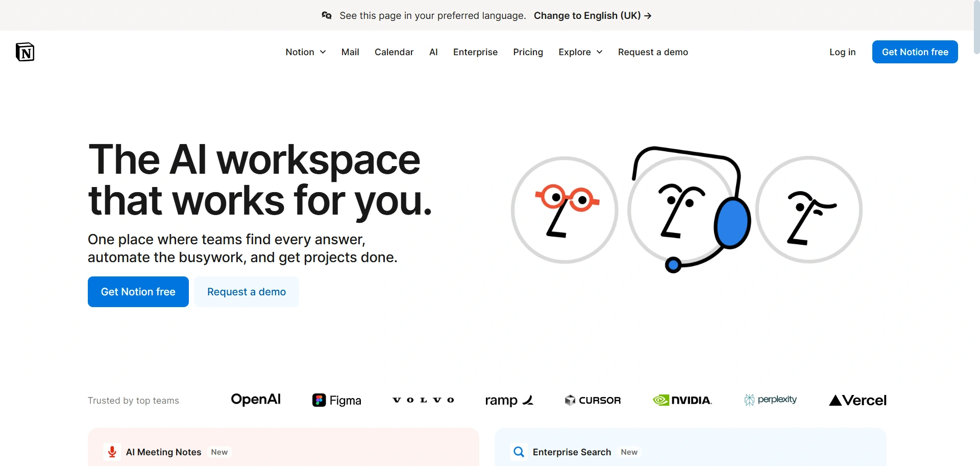Image resolution: width=980 pixels, height=466 pixels.
Task: Expand the Notion dropdown menu
Action: 306,52
